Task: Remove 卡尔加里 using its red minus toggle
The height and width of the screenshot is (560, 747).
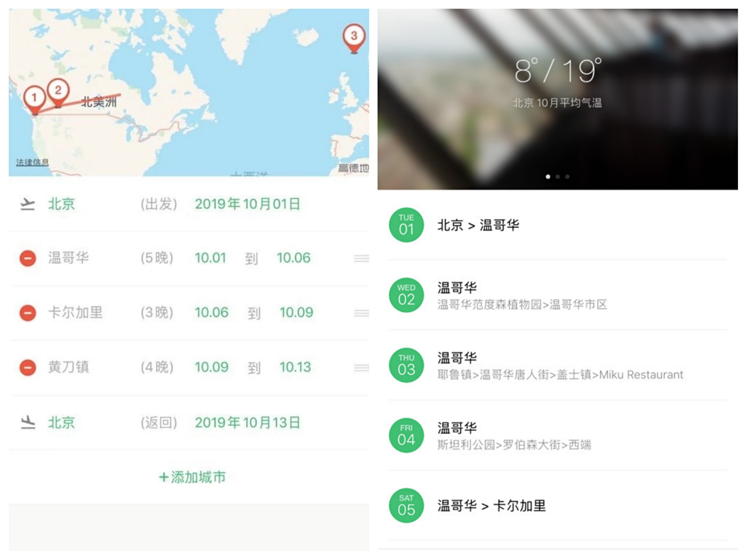Action: (28, 313)
